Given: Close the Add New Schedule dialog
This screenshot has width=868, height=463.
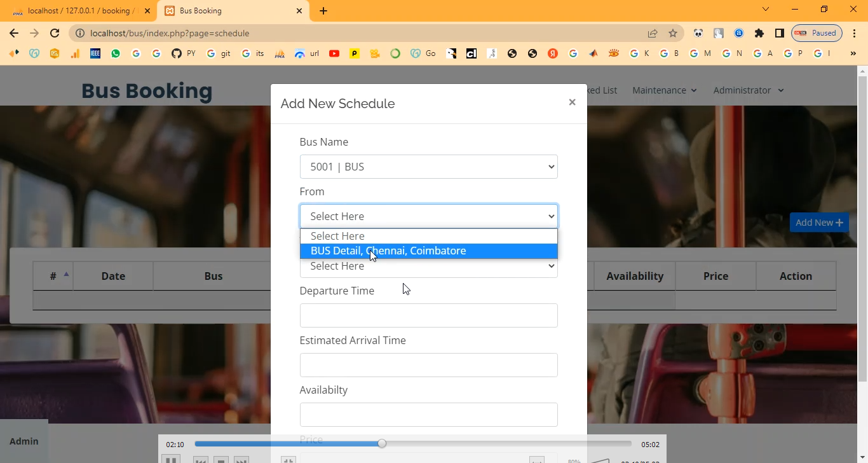Looking at the screenshot, I should point(572,102).
